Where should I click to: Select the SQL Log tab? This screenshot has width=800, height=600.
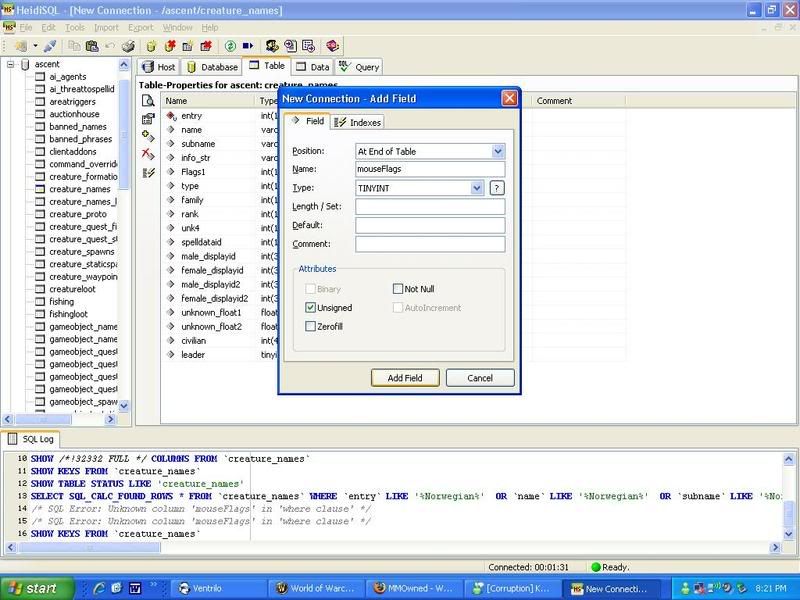click(31, 439)
